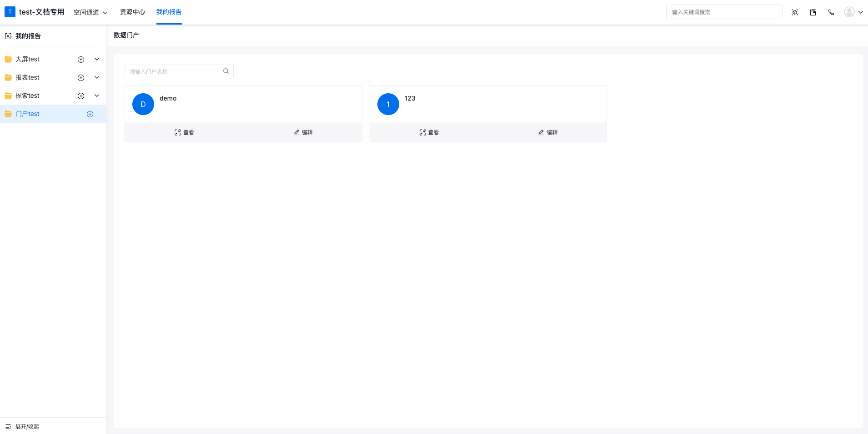This screenshot has height=434, width=868.
Task: Select the 报表test folder
Action: (27, 77)
